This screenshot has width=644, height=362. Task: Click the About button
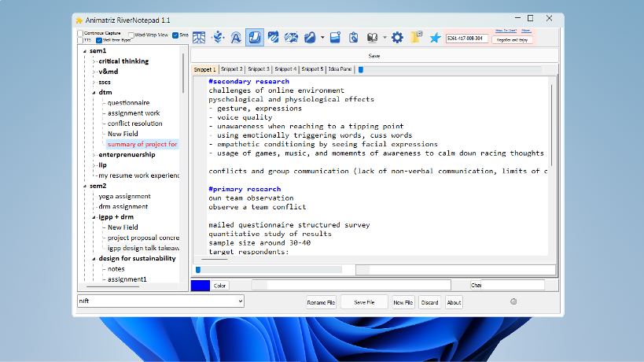454,302
